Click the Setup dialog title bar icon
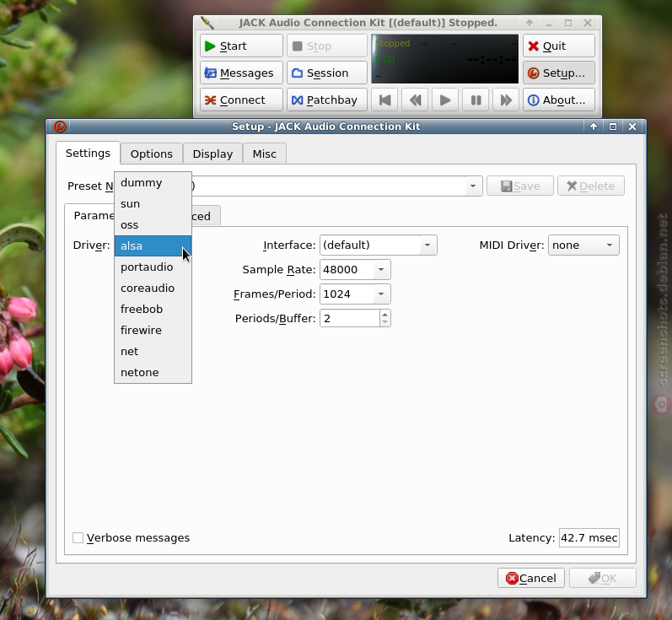 coord(60,127)
